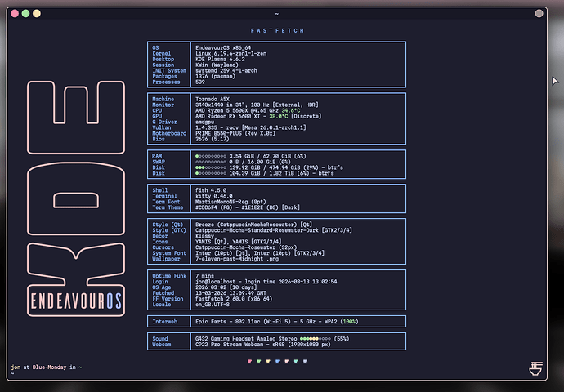Click the pale pink color icon in the palette row
Image resolution: width=564 pixels, height=392 pixels.
(287, 362)
